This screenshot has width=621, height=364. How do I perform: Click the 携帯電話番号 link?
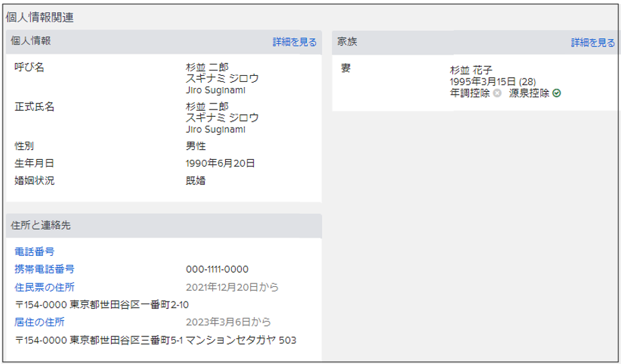pos(44,269)
